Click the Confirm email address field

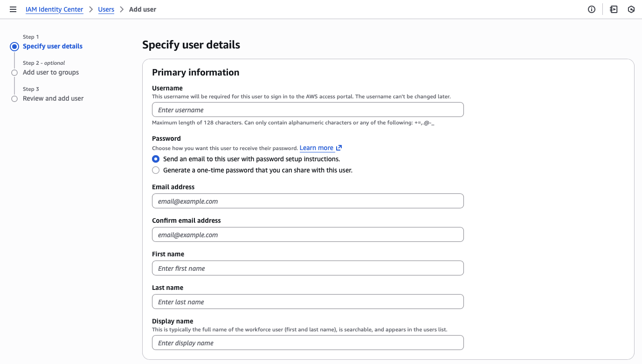coord(307,234)
